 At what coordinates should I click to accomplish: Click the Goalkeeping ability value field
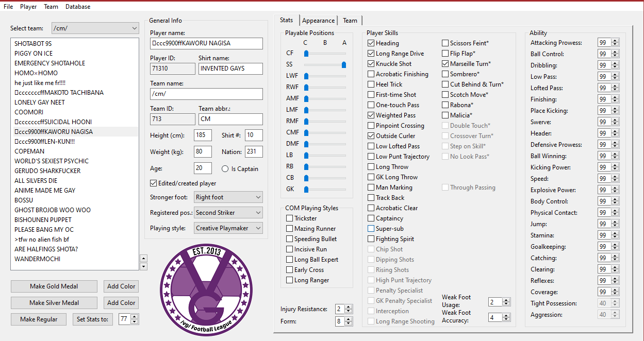pyautogui.click(x=604, y=247)
